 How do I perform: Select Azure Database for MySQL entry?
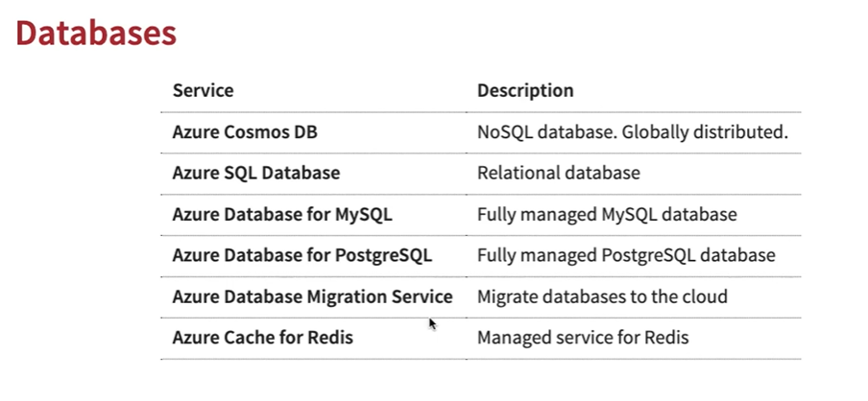pyautogui.click(x=282, y=214)
